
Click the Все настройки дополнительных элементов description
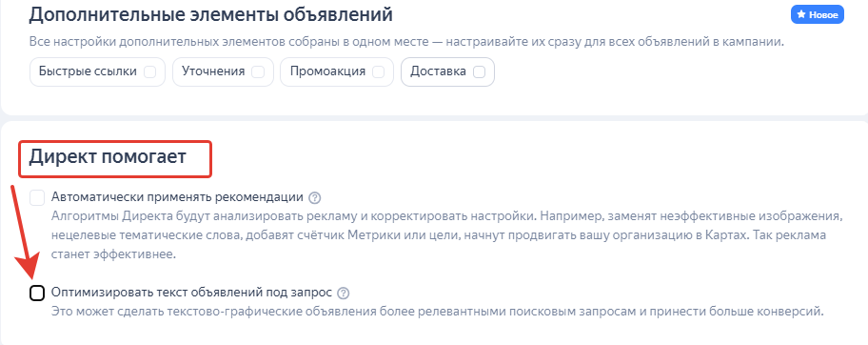click(x=407, y=42)
